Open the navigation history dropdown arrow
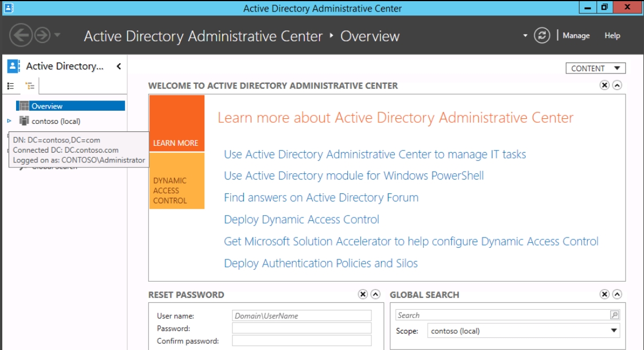This screenshot has height=350, width=644. pos(57,35)
